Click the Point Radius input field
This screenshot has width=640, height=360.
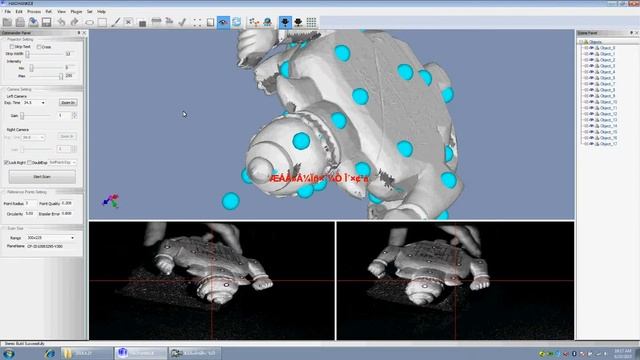[30, 203]
